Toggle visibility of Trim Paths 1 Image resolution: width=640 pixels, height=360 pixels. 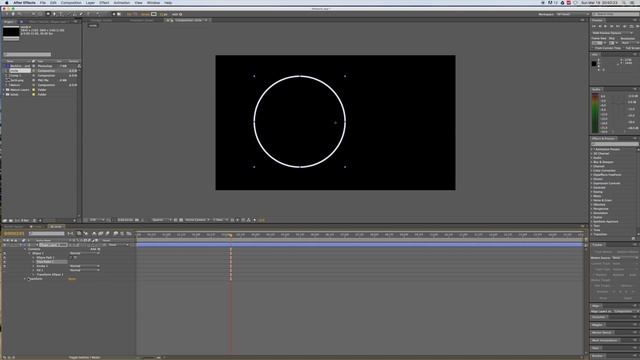click(x=5, y=262)
